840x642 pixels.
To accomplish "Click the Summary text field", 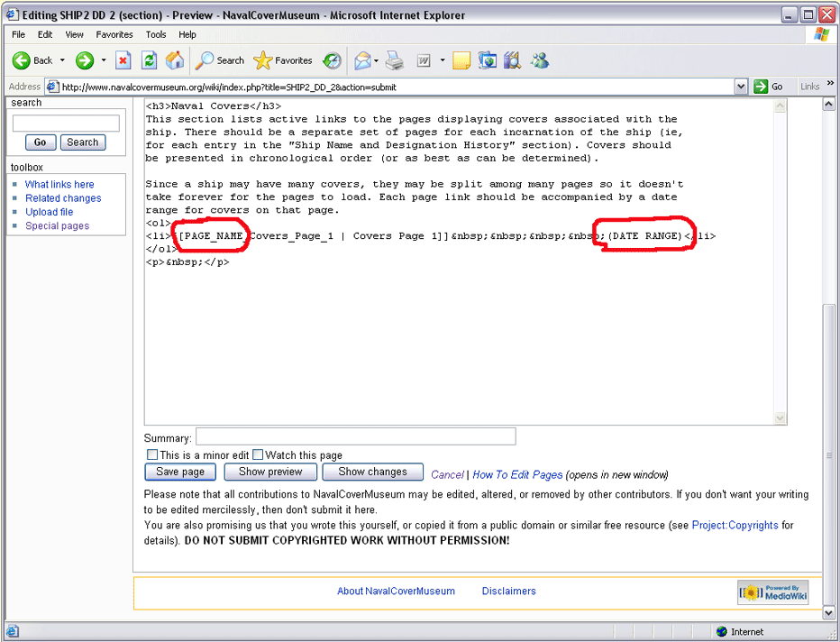I will pyautogui.click(x=356, y=437).
